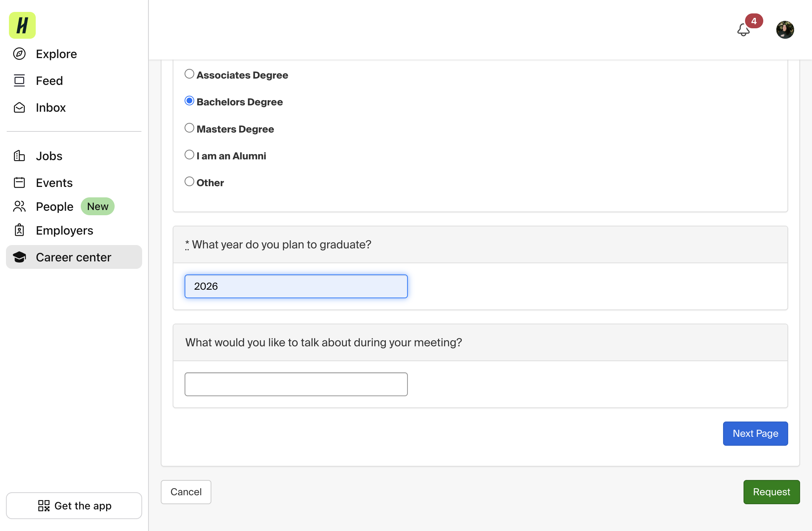Screen dimensions: 812x531
Task: Click the 'What would you like to talk about' question
Action: pos(324,342)
